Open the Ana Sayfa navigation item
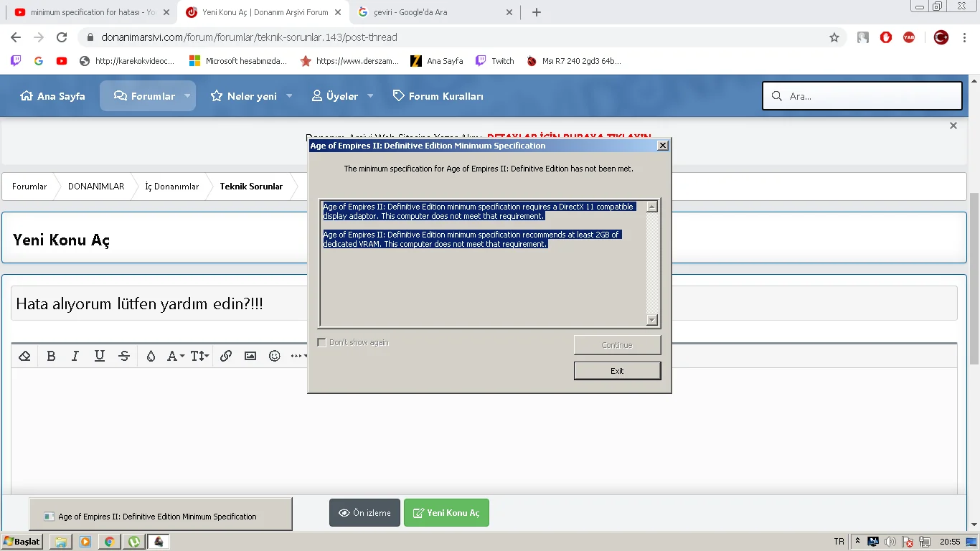This screenshot has width=980, height=551. coord(52,96)
